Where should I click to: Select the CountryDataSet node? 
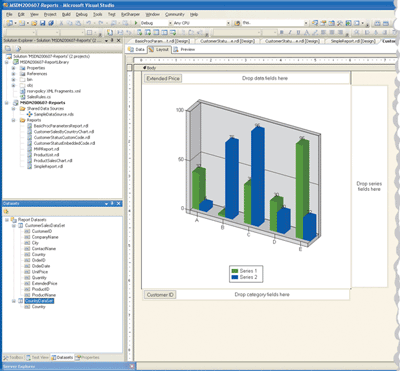[x=39, y=301]
